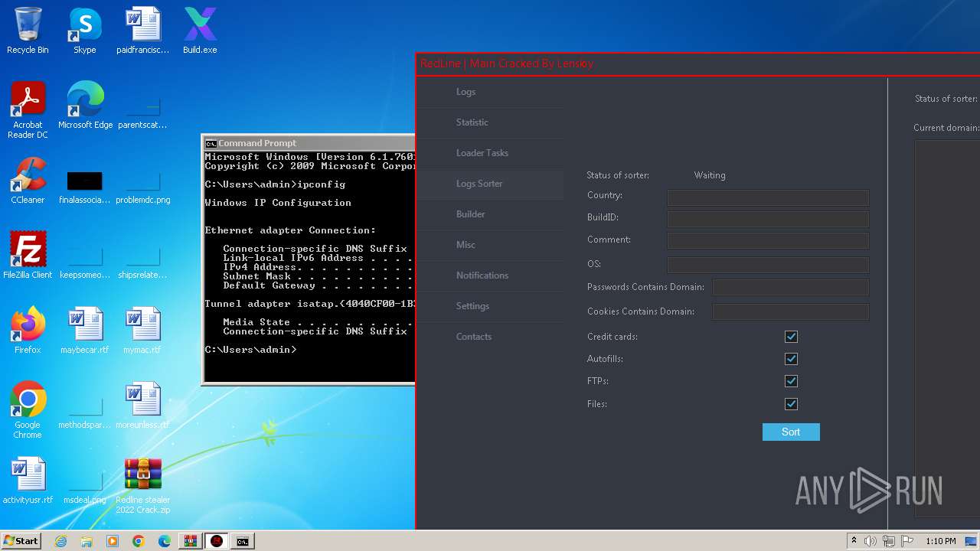Viewport: 980px width, 551px height.
Task: Focus Cookies Contains Domain field
Action: pyautogui.click(x=791, y=311)
